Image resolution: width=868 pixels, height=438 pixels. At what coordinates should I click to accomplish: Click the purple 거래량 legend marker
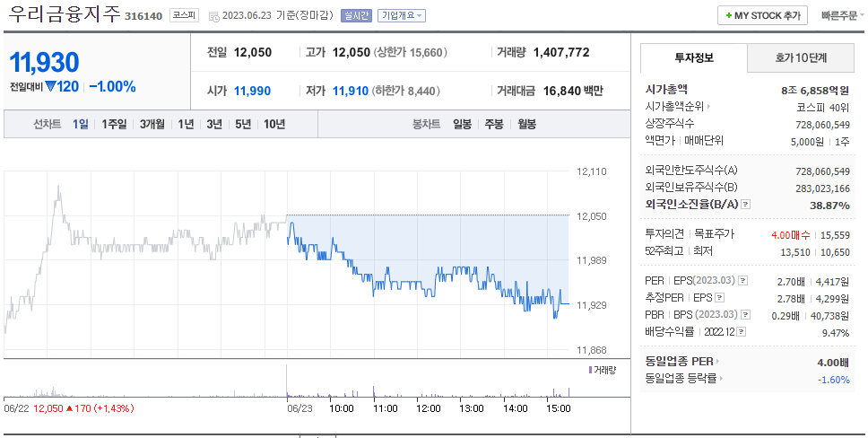[x=590, y=370]
